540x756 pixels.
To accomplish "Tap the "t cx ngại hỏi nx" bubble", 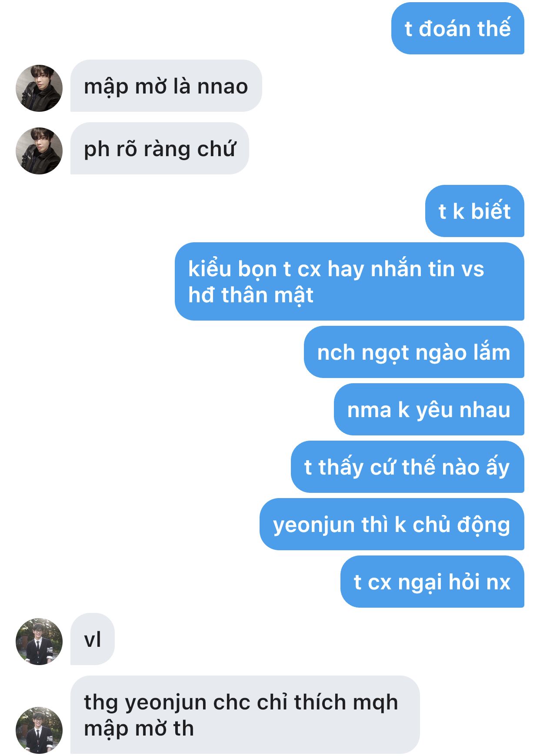I will point(432,582).
